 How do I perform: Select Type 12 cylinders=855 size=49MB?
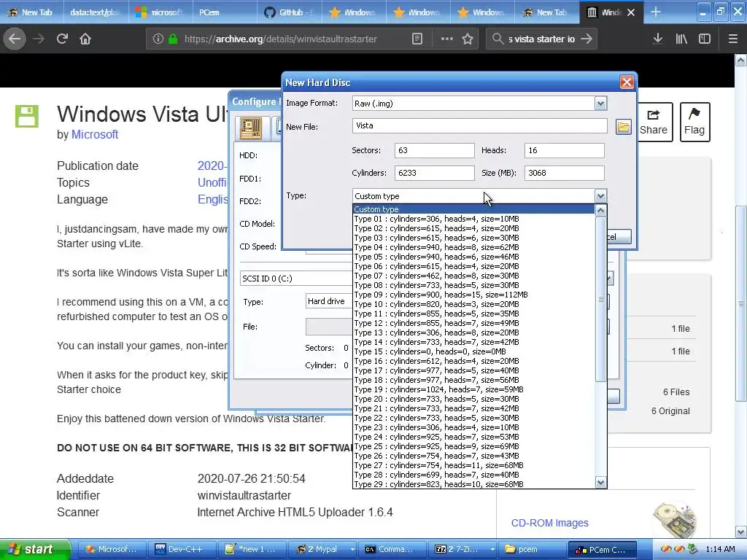click(x=474, y=323)
